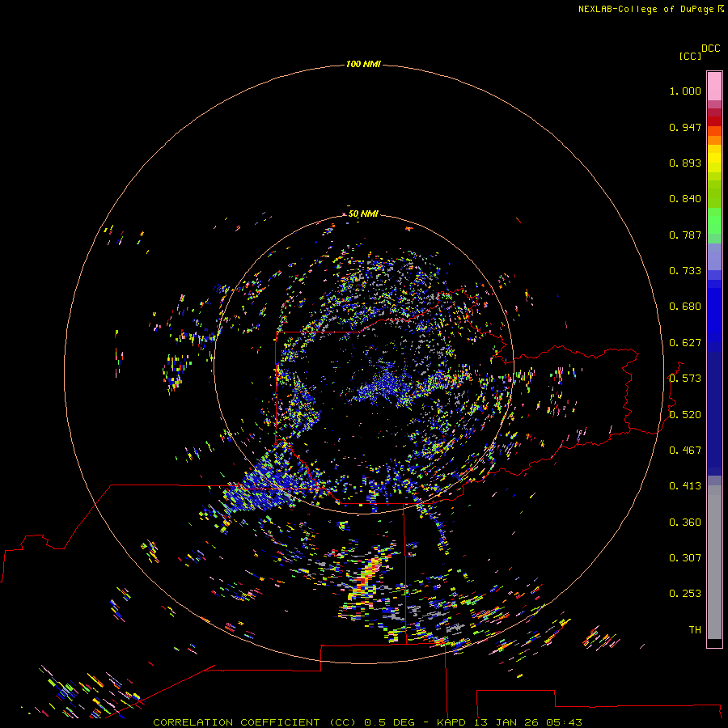Click the 0.840 legend value

click(685, 199)
